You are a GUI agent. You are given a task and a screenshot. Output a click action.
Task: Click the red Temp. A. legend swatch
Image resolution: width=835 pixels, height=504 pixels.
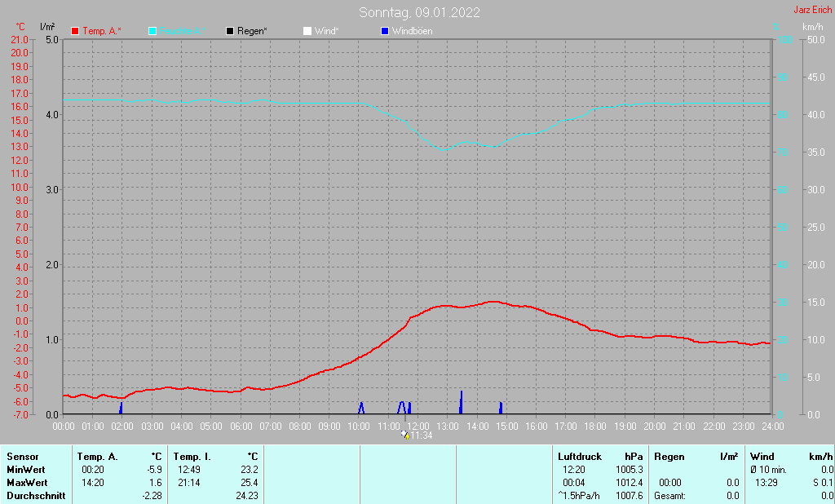click(75, 32)
